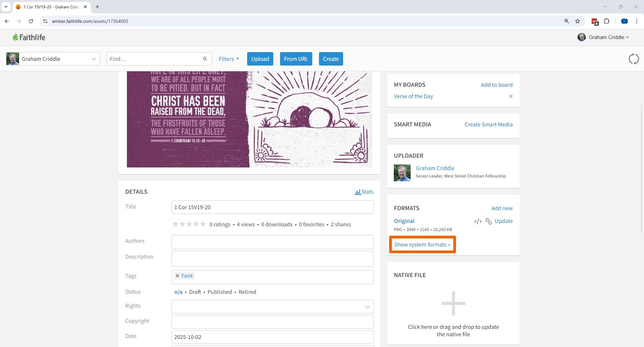Remove asset from Verse of the Day board

click(x=511, y=96)
